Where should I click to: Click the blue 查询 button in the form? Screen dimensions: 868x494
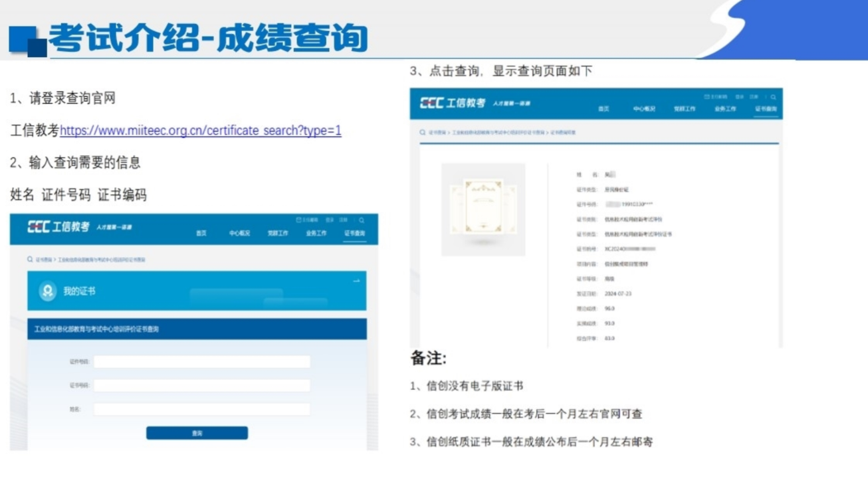point(197,433)
